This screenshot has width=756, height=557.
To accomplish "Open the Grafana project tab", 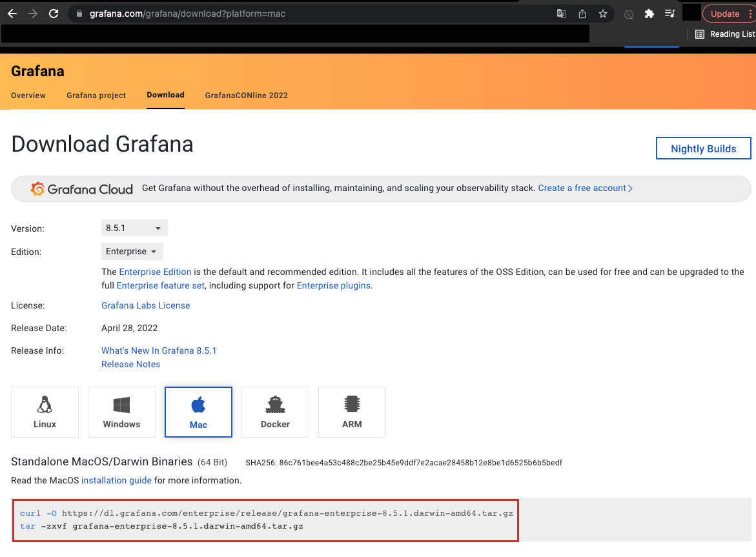I will point(96,96).
